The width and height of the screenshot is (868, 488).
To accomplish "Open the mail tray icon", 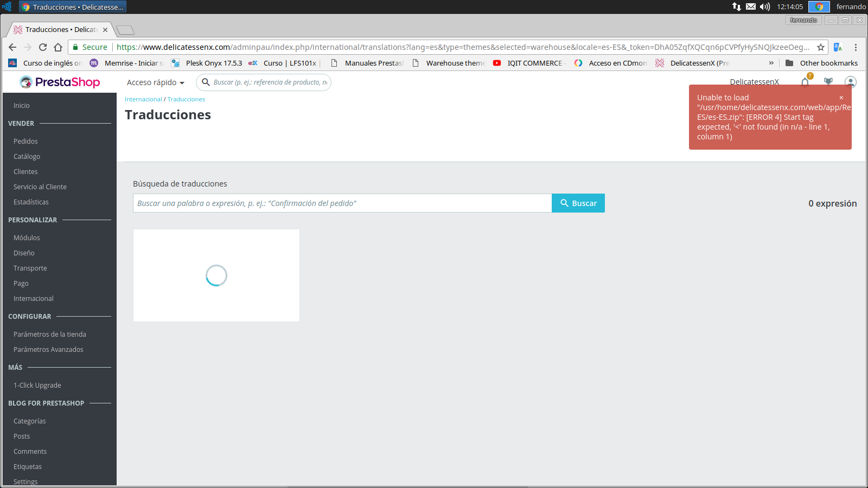I will [x=751, y=7].
